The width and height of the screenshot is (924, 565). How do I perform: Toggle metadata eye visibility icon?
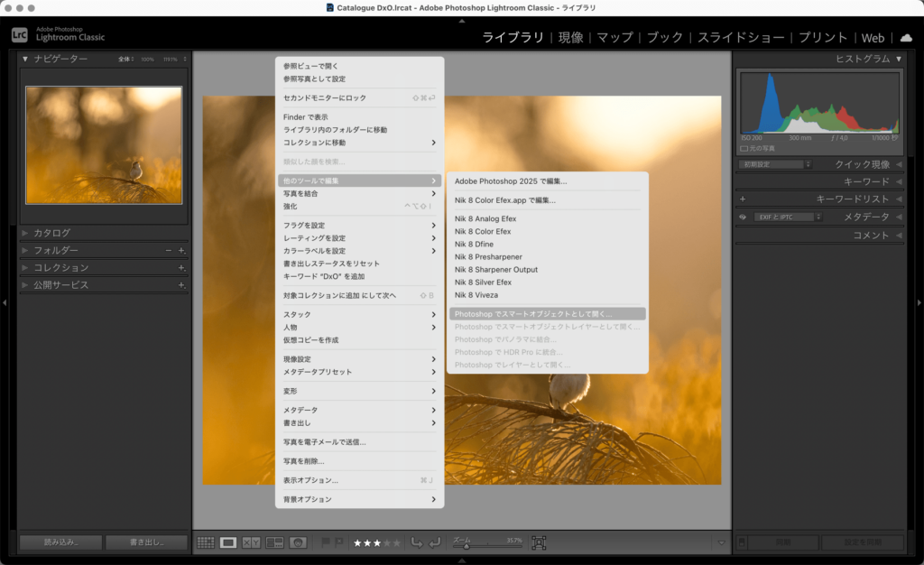click(x=743, y=218)
